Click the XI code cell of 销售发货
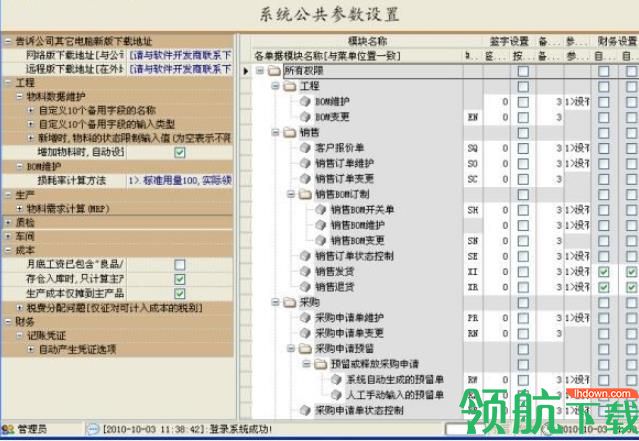This screenshot has width=639, height=441. pyautogui.click(x=473, y=272)
